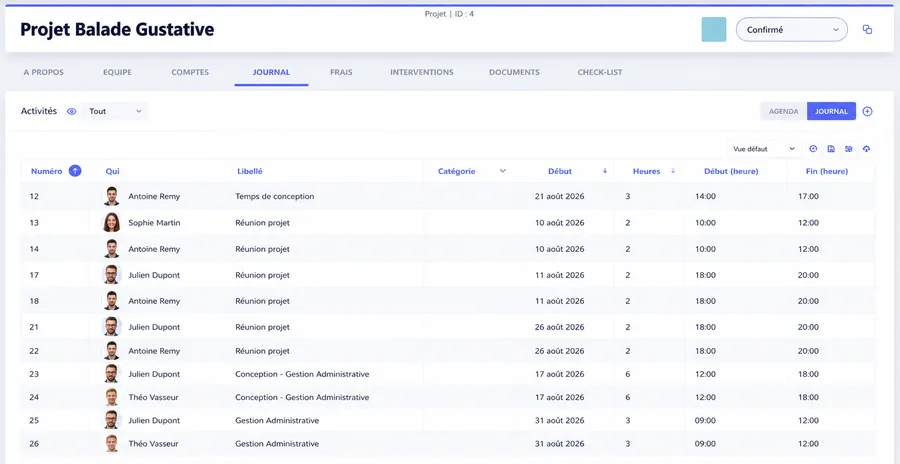The width and height of the screenshot is (900, 464).
Task: Click the Libellé column header
Action: 250,171
